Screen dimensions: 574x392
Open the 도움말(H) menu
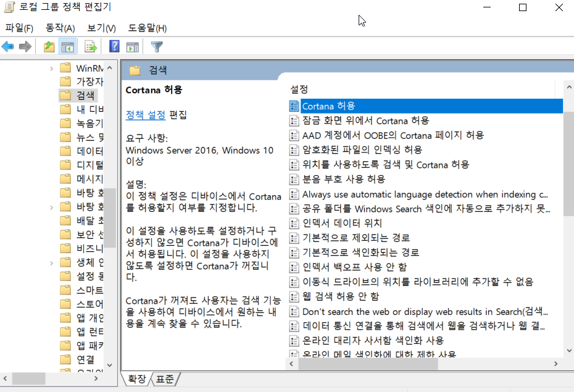147,28
